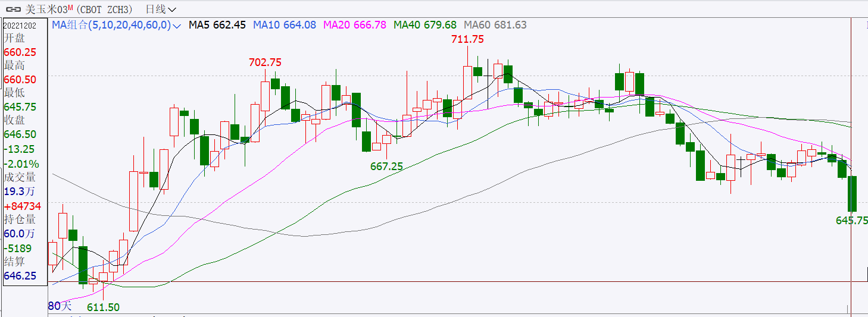Click the chain link icon beside 美玉米03
This screenshot has height=317, width=868.
(x=14, y=10)
